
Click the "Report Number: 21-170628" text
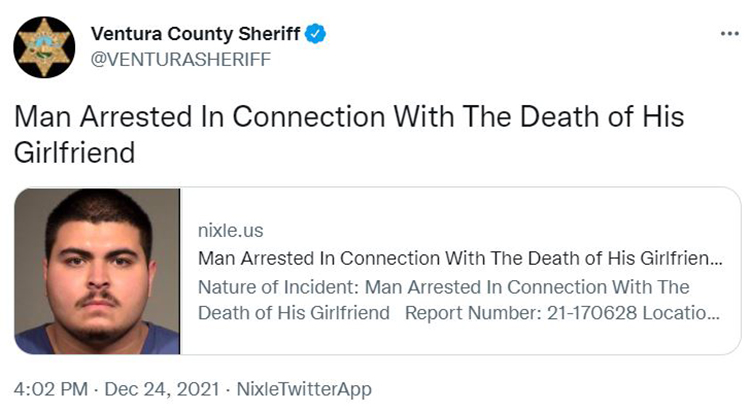click(x=521, y=313)
